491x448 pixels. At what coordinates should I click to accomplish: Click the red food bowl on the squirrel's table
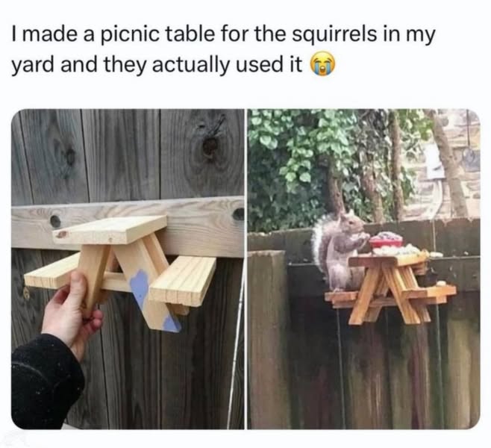(386, 240)
